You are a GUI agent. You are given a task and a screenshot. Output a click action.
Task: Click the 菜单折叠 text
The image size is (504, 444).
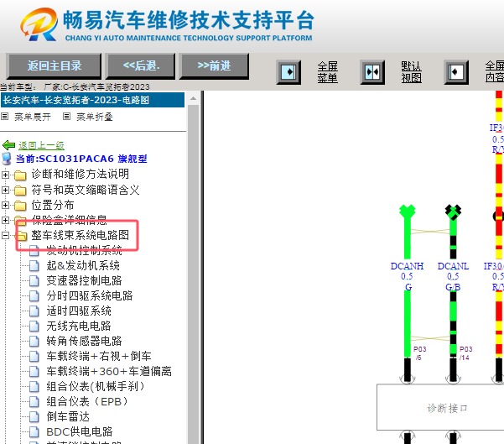(x=95, y=117)
